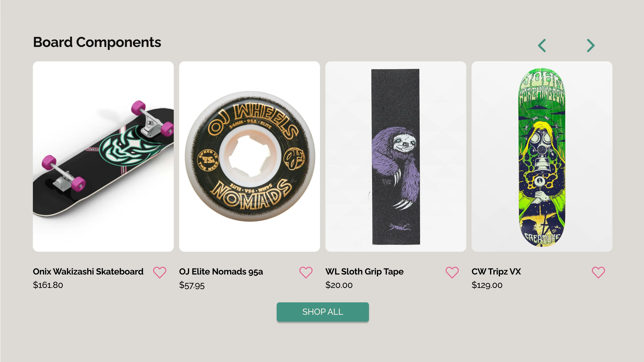Select the $129.00 price label

point(487,285)
